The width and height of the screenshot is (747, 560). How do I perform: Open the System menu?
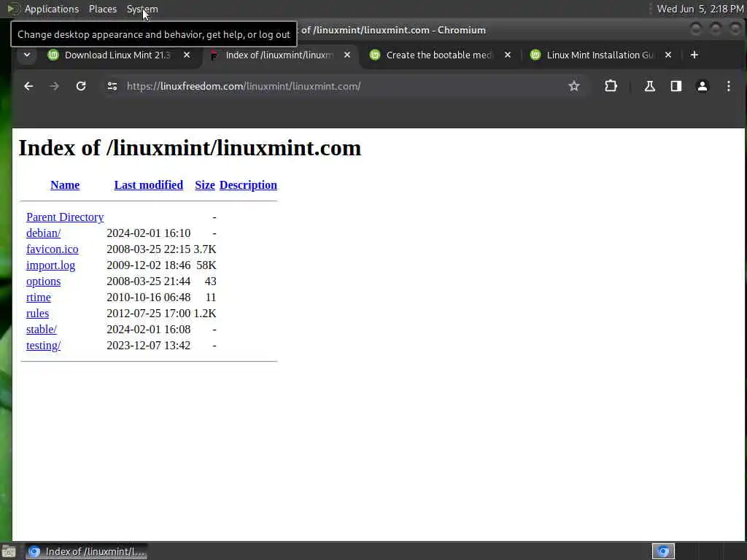click(142, 9)
